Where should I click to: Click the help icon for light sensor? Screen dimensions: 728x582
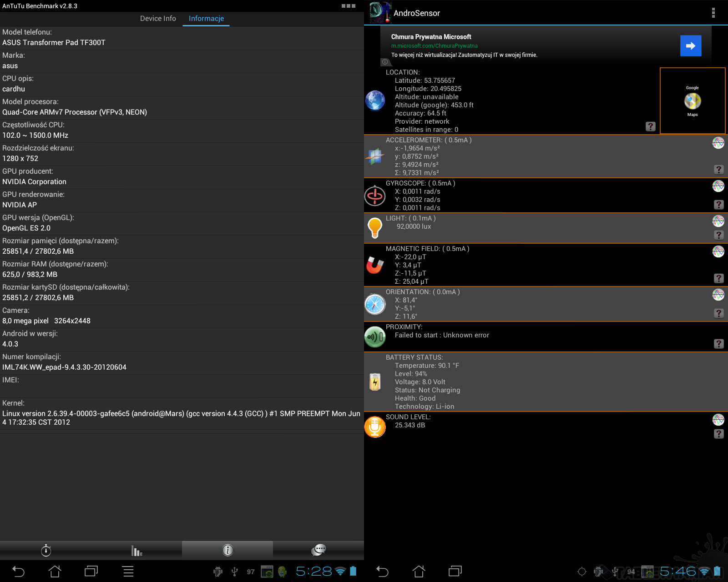pyautogui.click(x=718, y=235)
